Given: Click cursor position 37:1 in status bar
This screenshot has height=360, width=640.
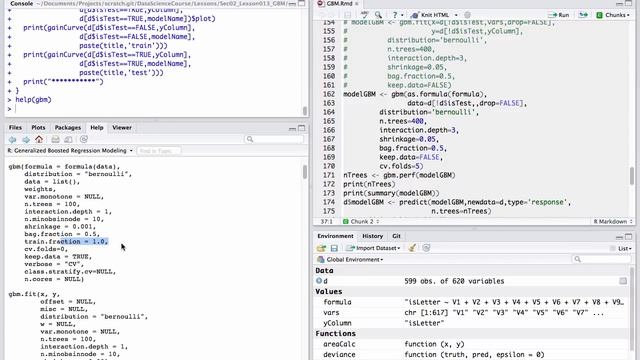Looking at the screenshot, I should tap(327, 222).
